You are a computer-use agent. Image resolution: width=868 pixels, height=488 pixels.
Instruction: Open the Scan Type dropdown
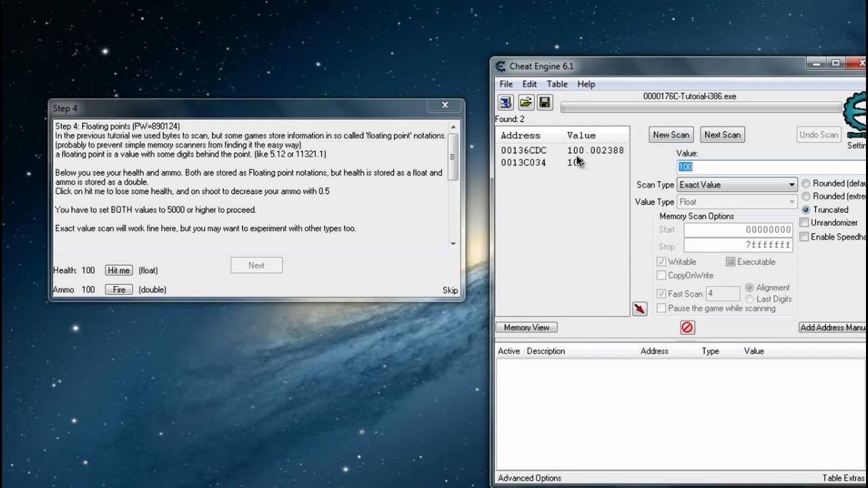tap(737, 184)
